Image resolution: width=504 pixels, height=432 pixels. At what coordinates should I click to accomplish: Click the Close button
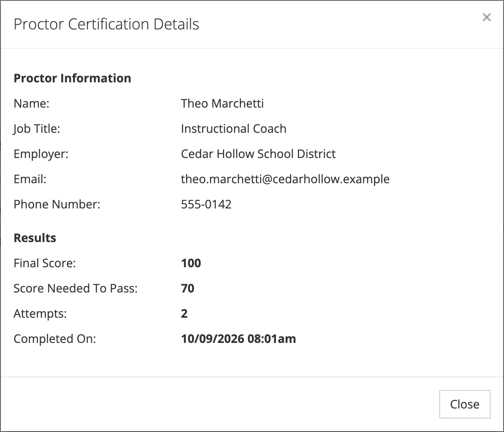coord(465,404)
